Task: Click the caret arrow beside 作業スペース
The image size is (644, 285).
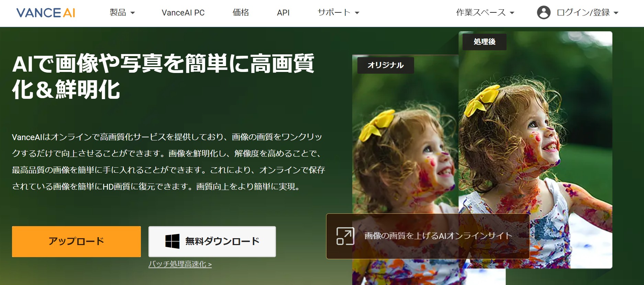Action: click(512, 13)
